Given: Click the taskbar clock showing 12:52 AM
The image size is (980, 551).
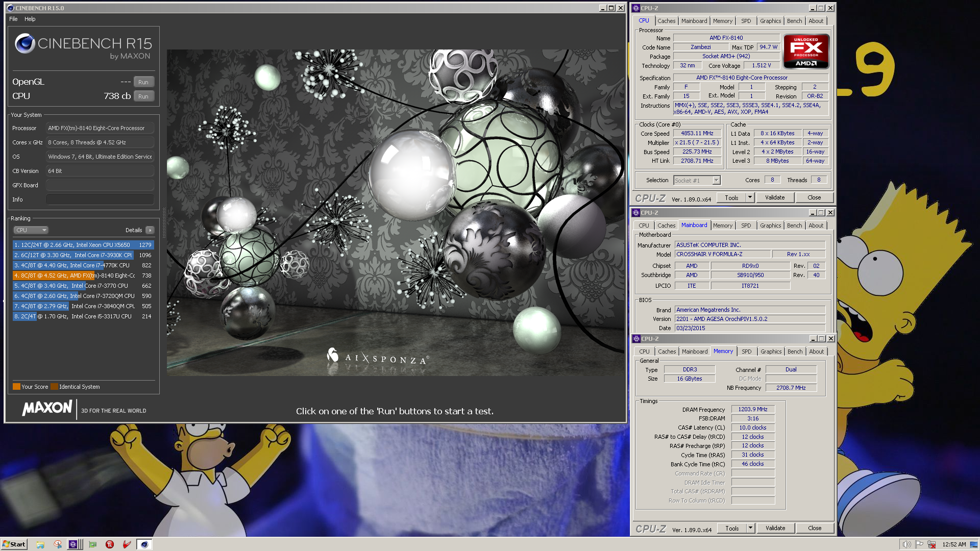Looking at the screenshot, I should (954, 544).
